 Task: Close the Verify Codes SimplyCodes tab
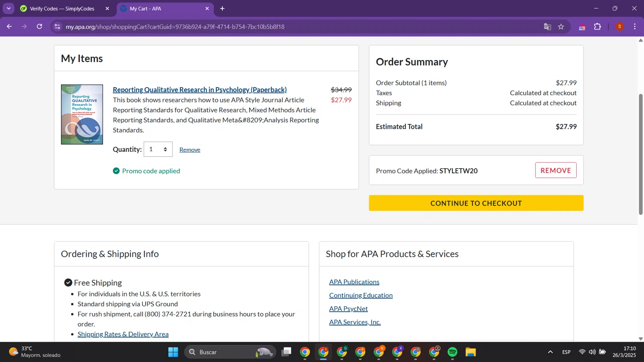[107, 9]
